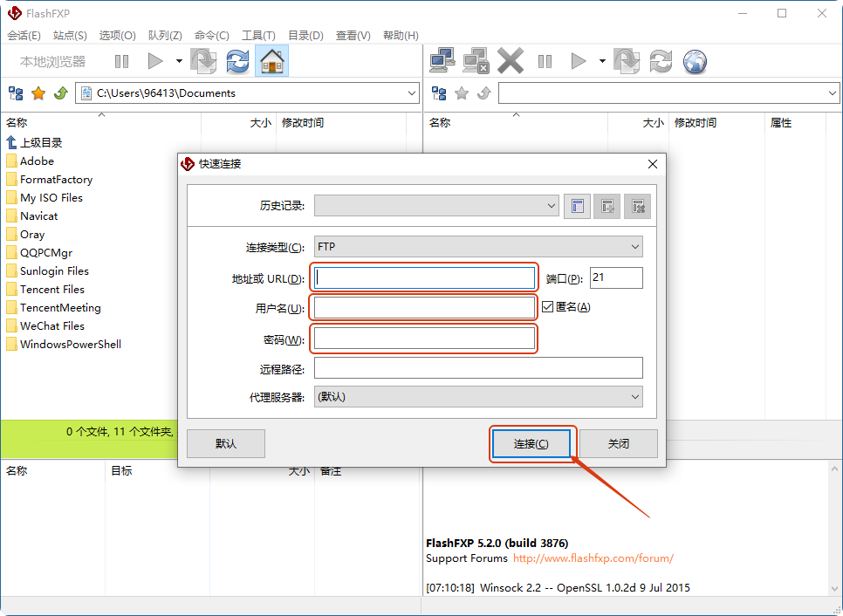Click remote up-directory arrow icon
Screen dimensions: 843x616
coord(483,93)
